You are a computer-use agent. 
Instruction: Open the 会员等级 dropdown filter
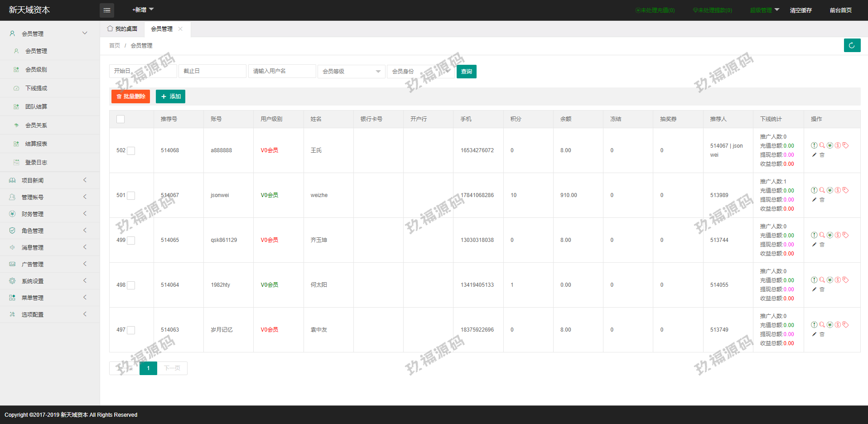click(x=351, y=72)
